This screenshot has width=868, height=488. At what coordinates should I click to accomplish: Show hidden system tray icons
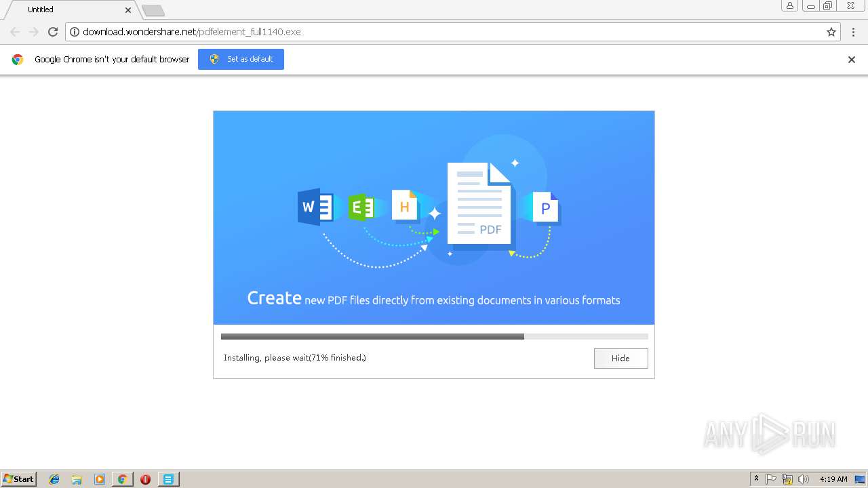click(756, 479)
